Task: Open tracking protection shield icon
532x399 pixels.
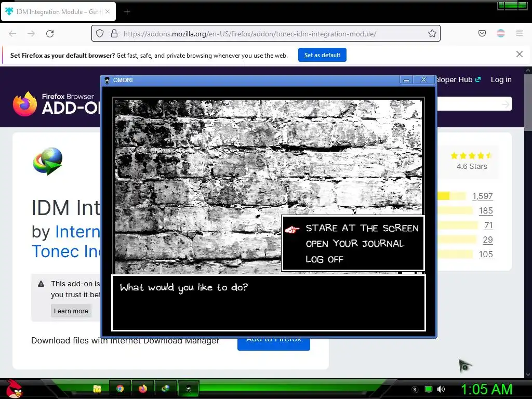Action: (100, 34)
